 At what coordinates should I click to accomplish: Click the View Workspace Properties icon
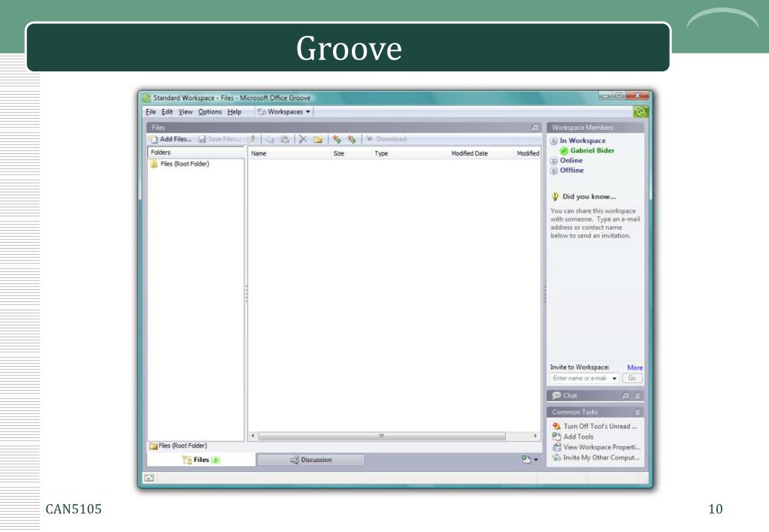[x=557, y=447]
